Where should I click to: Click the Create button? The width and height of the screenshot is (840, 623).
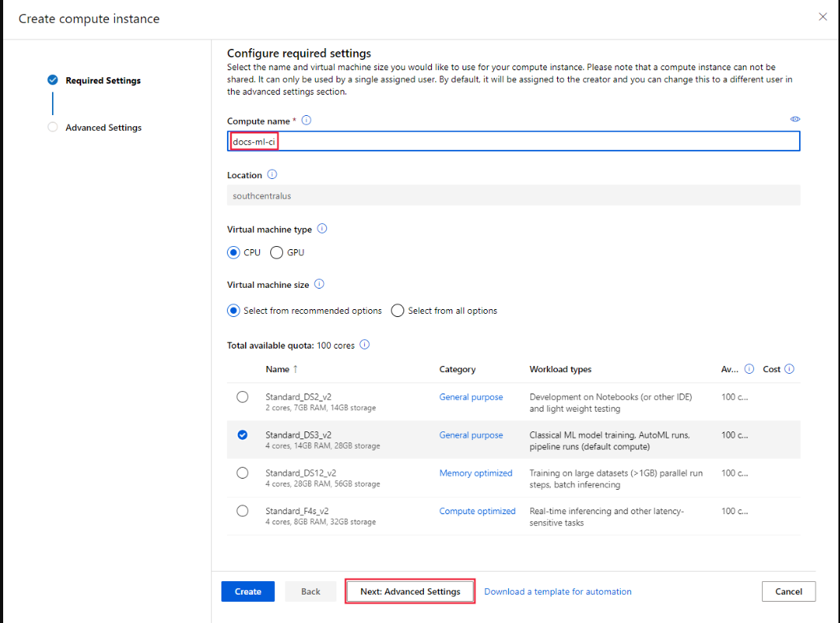pyautogui.click(x=248, y=591)
